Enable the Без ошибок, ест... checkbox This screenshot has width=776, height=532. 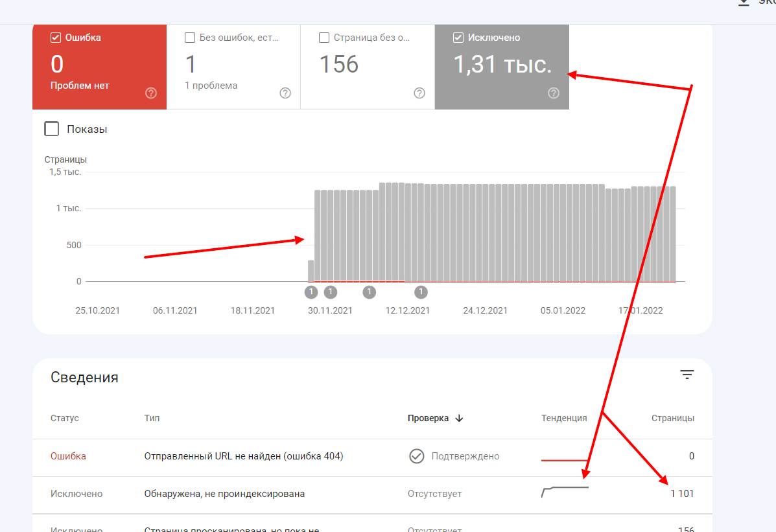tap(190, 38)
